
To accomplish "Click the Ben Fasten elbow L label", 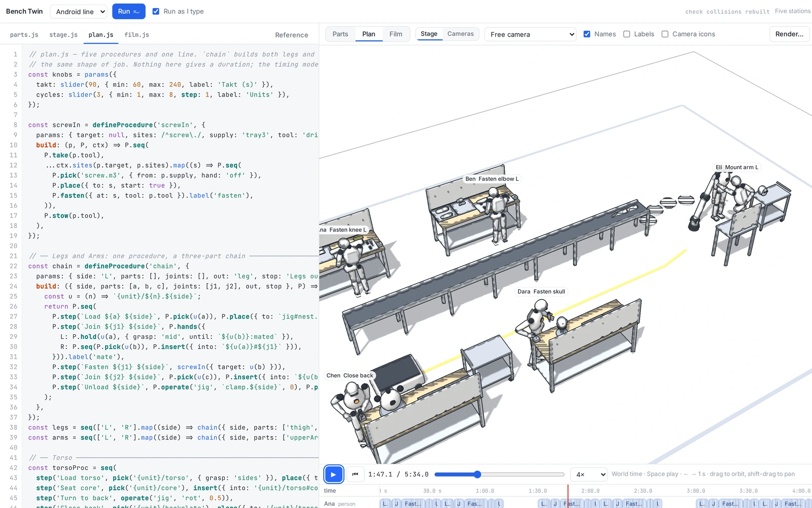I will (x=492, y=179).
